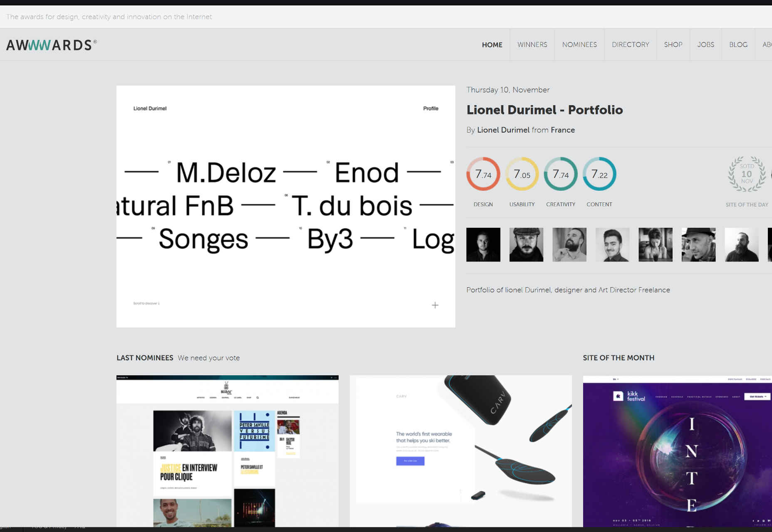The width and height of the screenshot is (772, 532).
Task: Click the plus icon in site preview
Action: 435,305
